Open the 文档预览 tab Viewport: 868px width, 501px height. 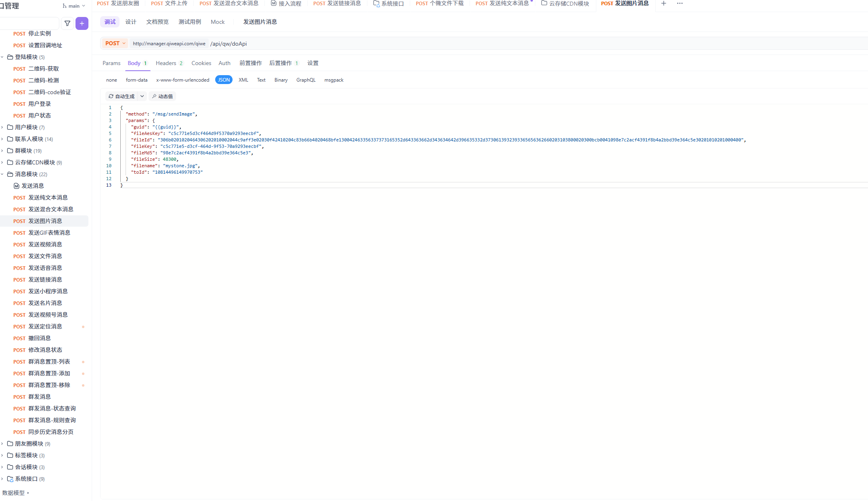[x=157, y=22]
